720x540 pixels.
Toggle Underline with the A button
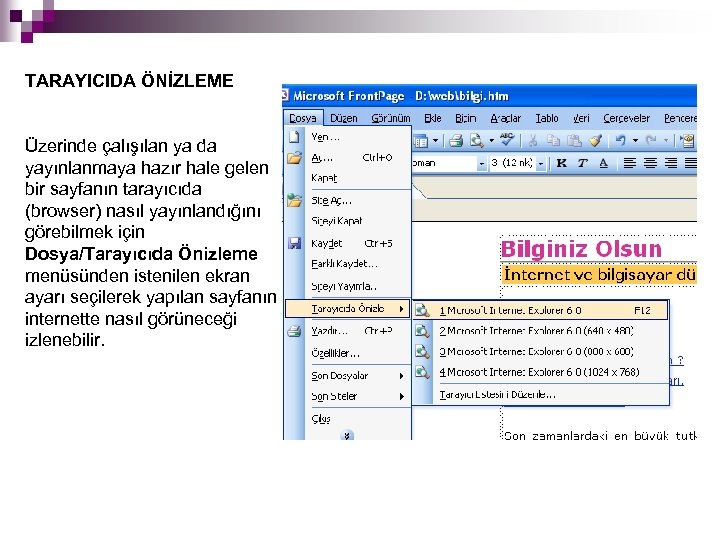coord(603,163)
